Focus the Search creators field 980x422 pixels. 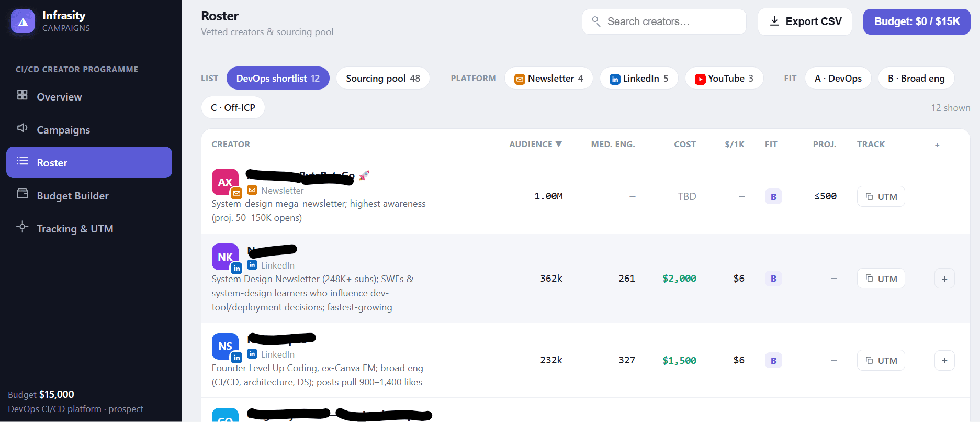pyautogui.click(x=664, y=21)
